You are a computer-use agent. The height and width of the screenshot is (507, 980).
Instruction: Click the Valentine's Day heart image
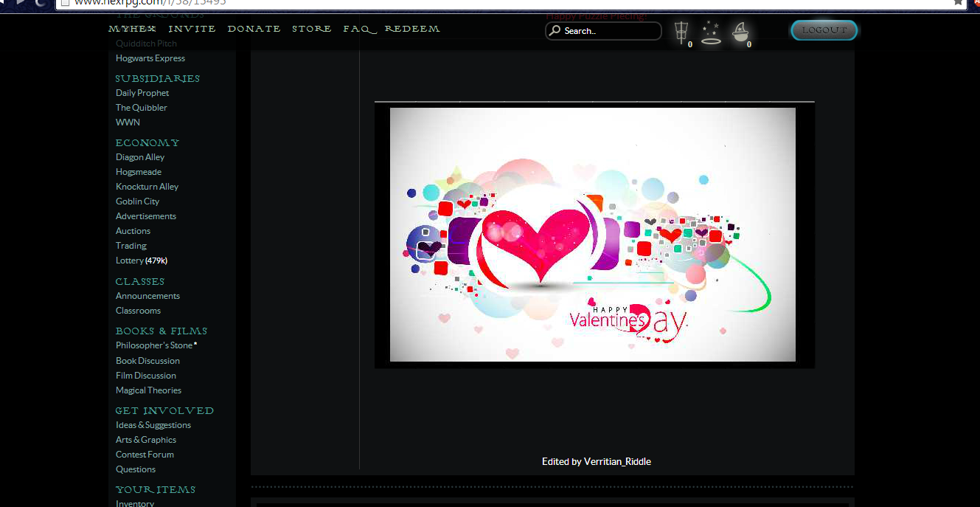coord(593,235)
